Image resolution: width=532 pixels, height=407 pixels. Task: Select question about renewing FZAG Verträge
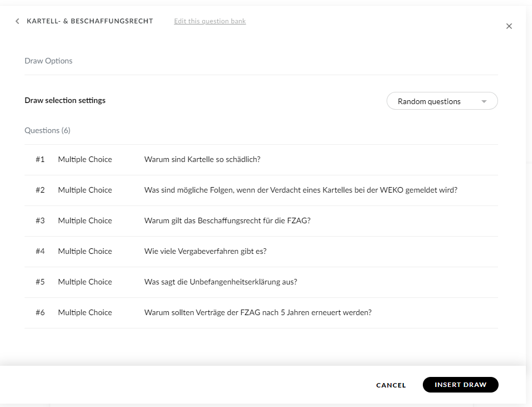pyautogui.click(x=257, y=312)
